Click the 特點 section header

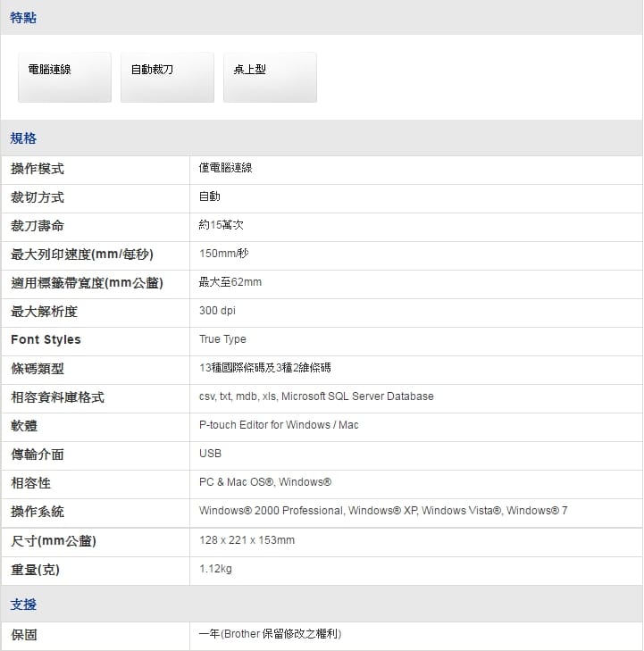click(x=23, y=18)
